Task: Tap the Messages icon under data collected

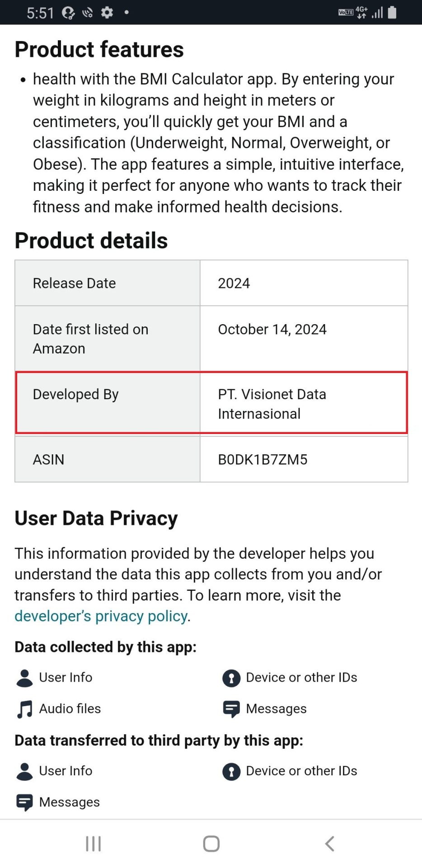Action: (231, 709)
